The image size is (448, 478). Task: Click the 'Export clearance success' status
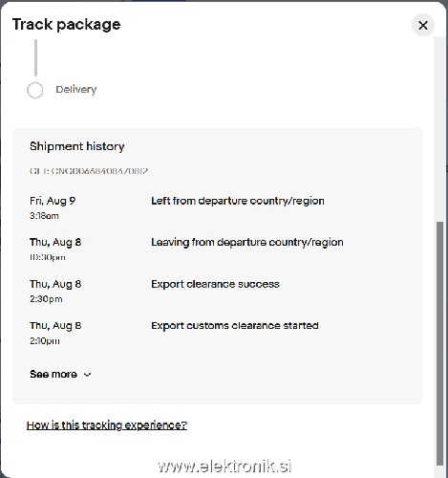tap(215, 284)
